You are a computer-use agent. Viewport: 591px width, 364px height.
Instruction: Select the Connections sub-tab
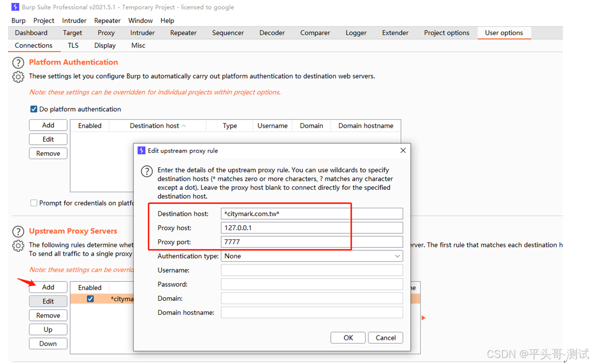pyautogui.click(x=34, y=46)
